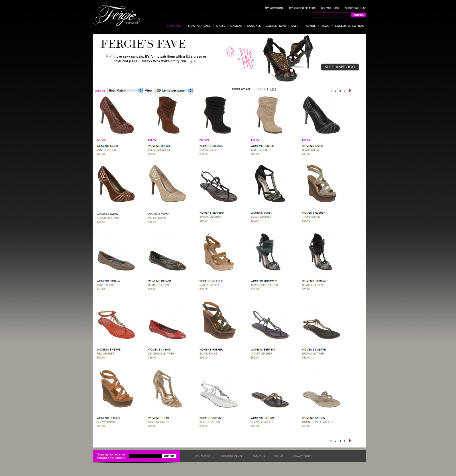The width and height of the screenshot is (456, 476).
Task: Click the bottom pagination next arrow
Action: pos(350,440)
